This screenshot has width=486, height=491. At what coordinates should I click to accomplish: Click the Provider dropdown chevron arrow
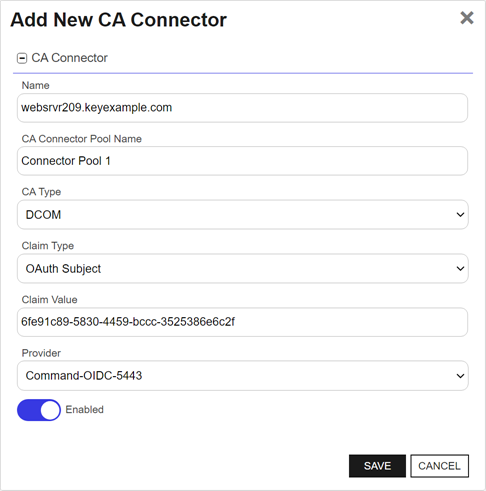pyautogui.click(x=460, y=376)
